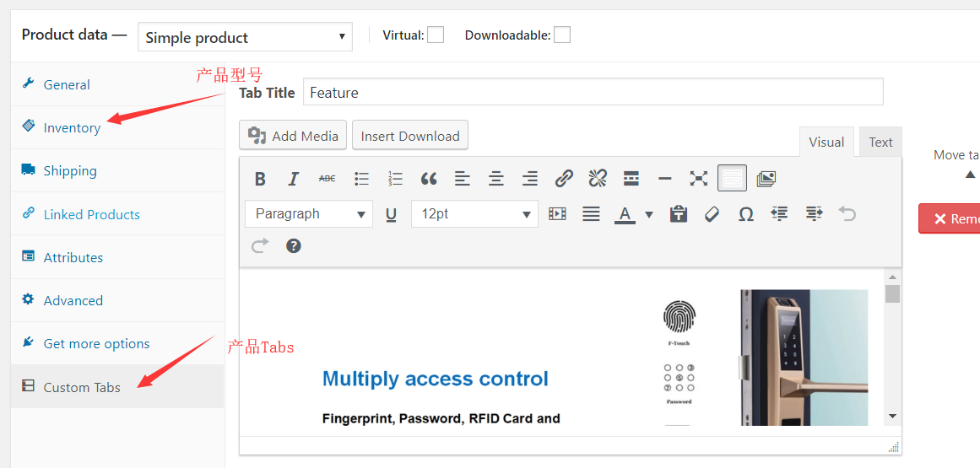Click the underline formatting icon

coord(391,214)
